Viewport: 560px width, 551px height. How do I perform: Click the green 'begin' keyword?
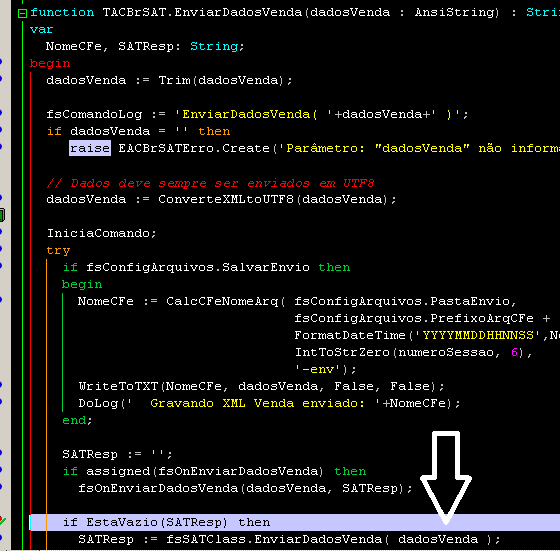(82, 285)
